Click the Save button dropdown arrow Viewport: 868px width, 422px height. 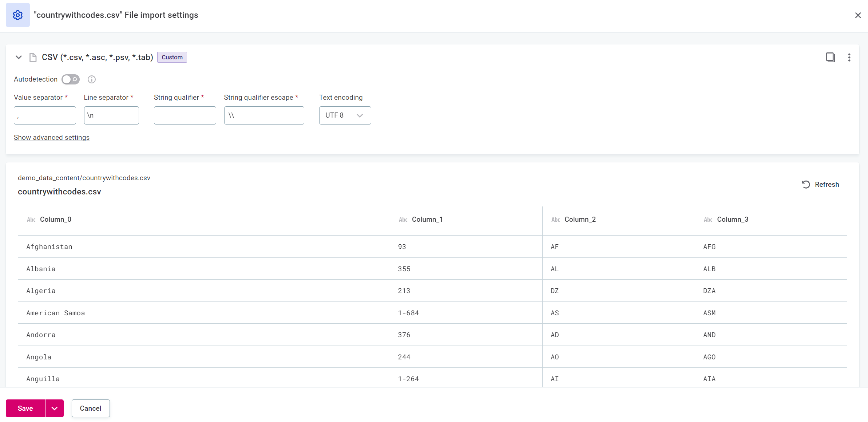tap(54, 408)
